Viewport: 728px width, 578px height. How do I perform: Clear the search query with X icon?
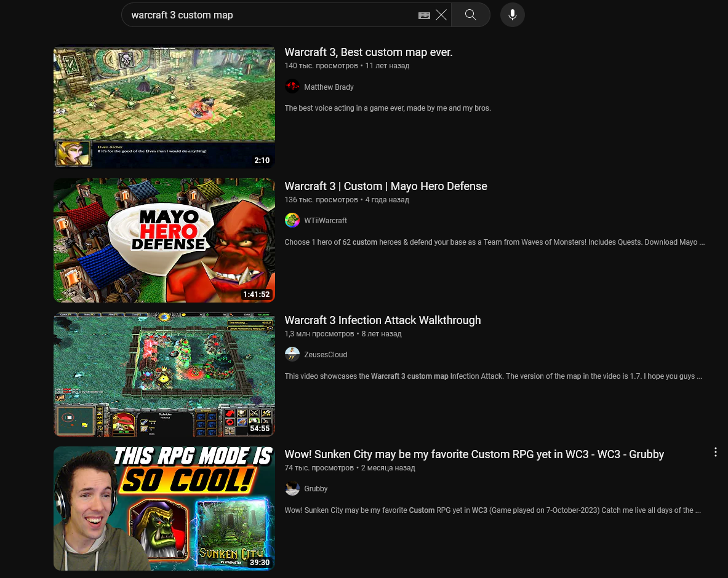[441, 15]
